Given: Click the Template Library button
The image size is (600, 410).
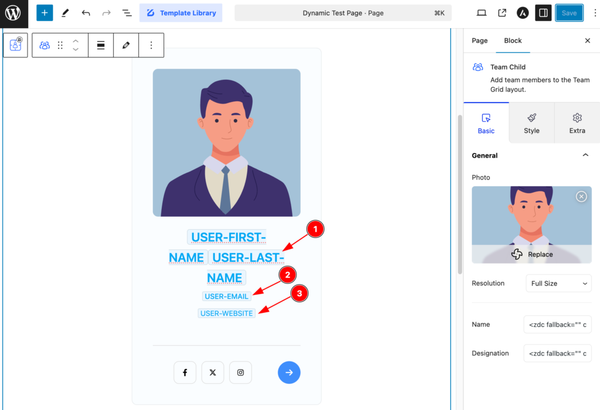Looking at the screenshot, I should point(181,13).
